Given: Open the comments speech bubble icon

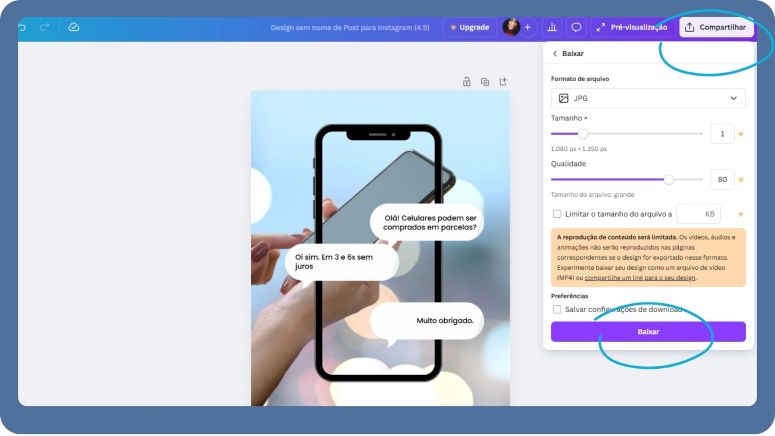Looking at the screenshot, I should tap(576, 27).
